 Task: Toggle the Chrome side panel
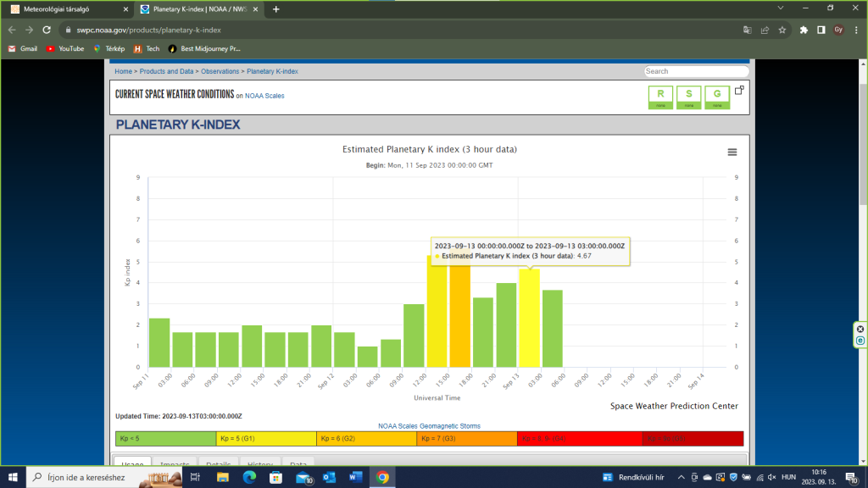pos(821,30)
